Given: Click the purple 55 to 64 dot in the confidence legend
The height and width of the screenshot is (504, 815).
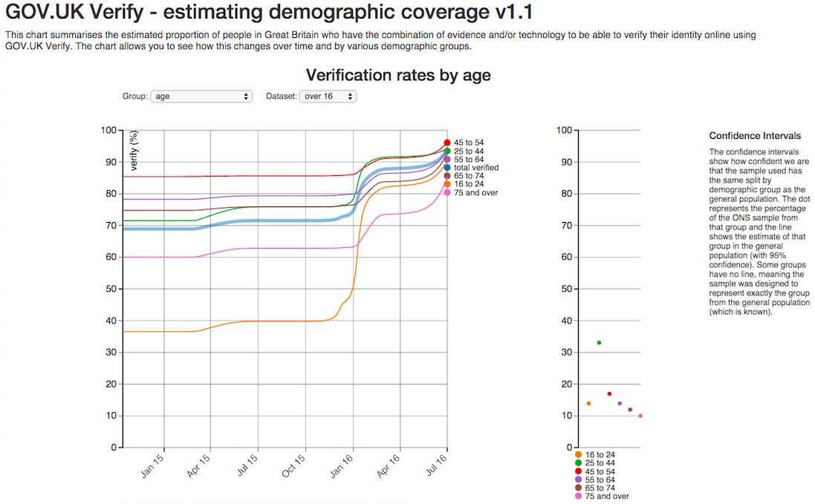Looking at the screenshot, I should [x=579, y=480].
